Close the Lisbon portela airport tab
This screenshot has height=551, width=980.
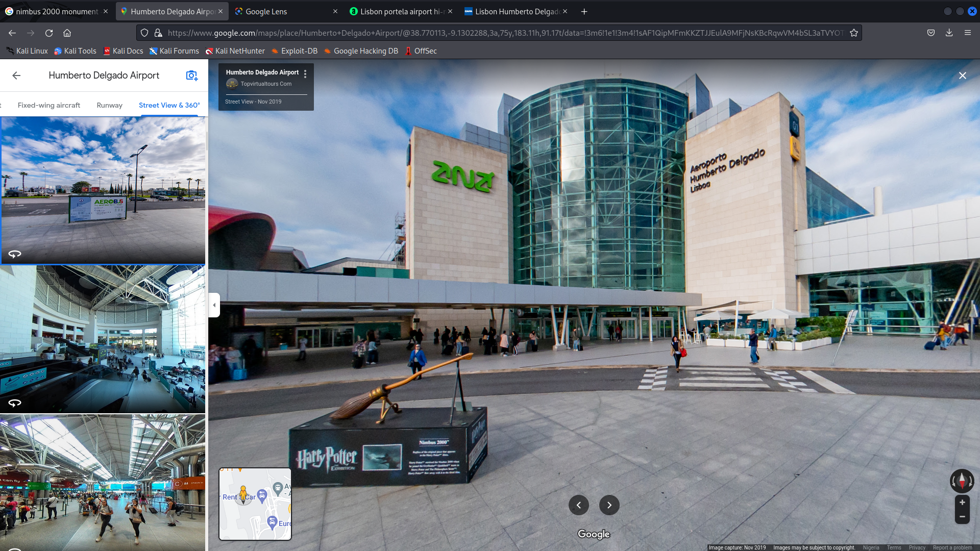coord(450,11)
